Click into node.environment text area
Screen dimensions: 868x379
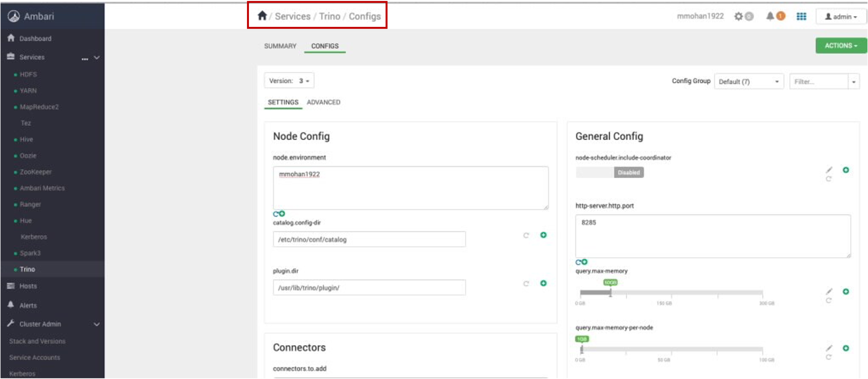pos(411,188)
